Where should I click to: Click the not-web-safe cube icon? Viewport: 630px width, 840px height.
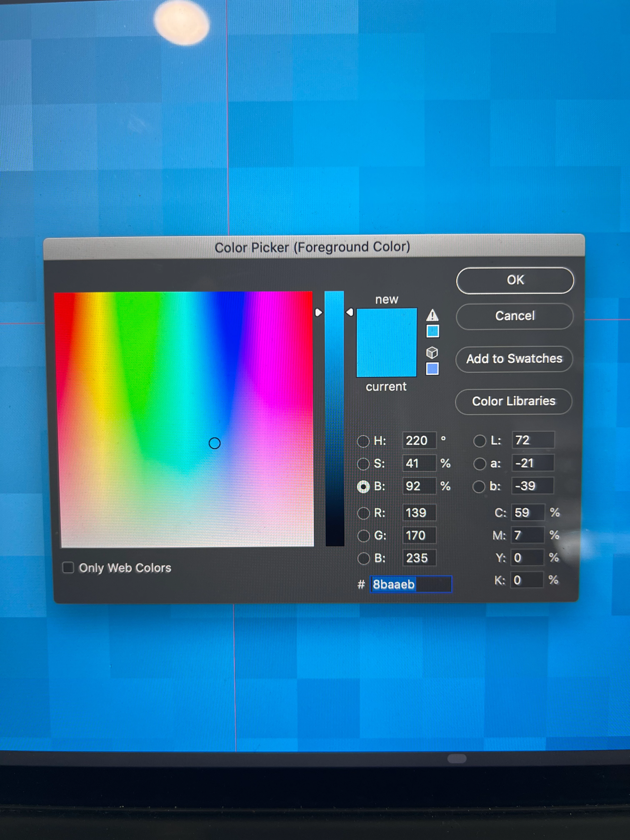[432, 353]
